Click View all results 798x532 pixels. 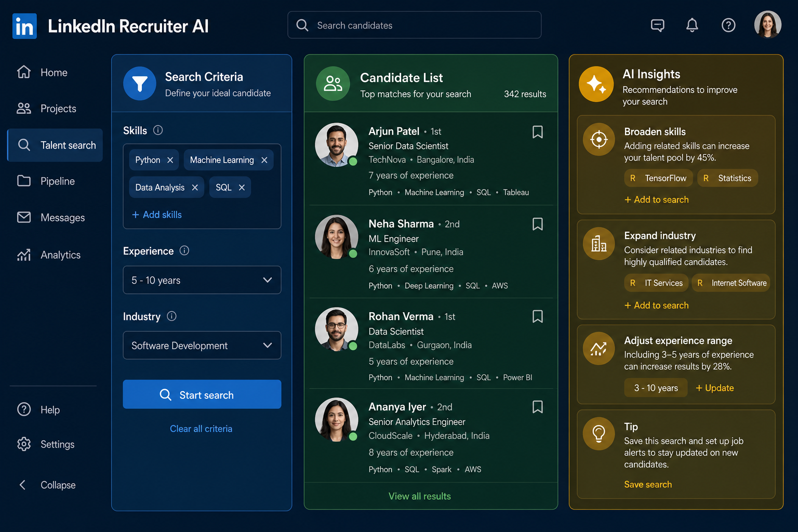tap(420, 496)
